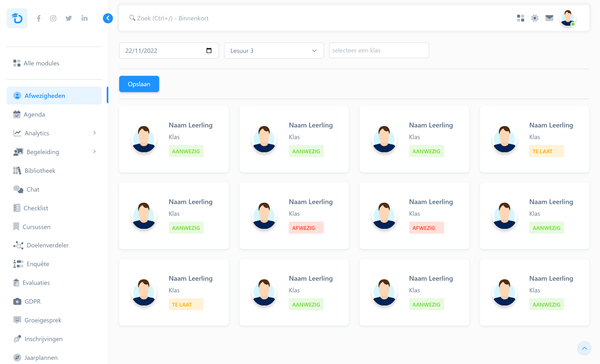Open the user profile avatar menu
The image size is (600, 364).
tap(568, 18)
